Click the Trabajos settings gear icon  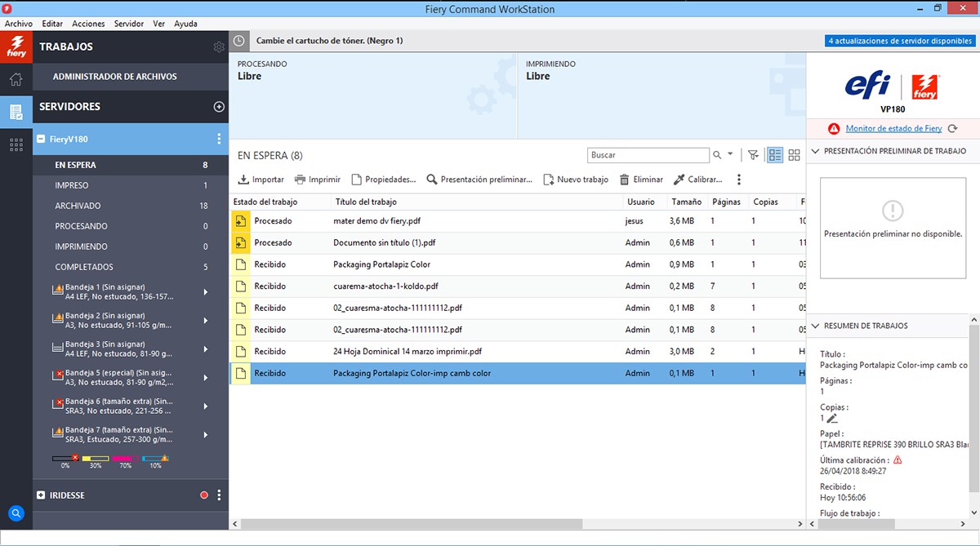pyautogui.click(x=219, y=47)
